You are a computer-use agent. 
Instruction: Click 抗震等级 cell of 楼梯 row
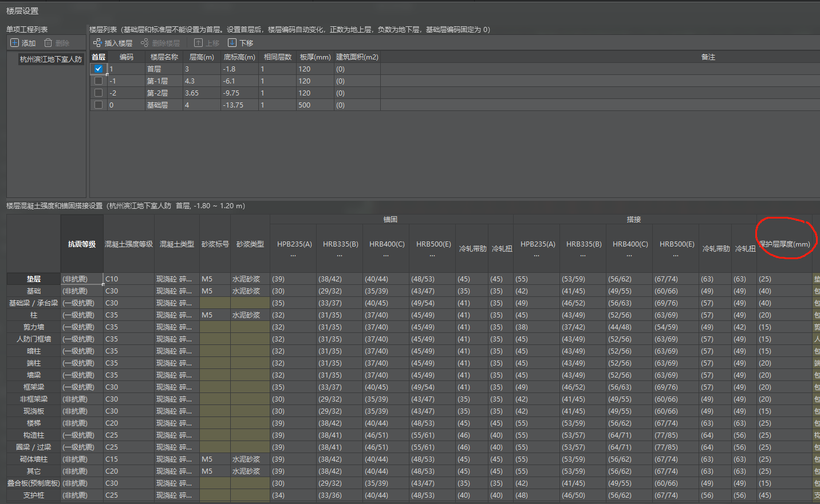82,423
